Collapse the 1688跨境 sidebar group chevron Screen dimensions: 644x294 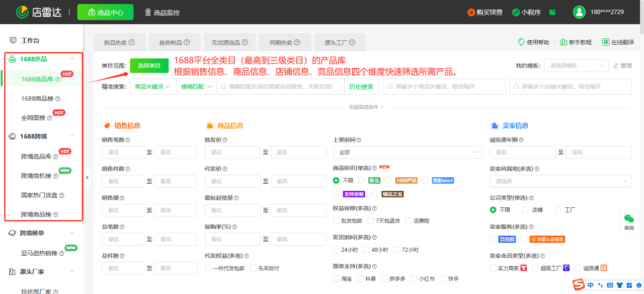point(72,136)
